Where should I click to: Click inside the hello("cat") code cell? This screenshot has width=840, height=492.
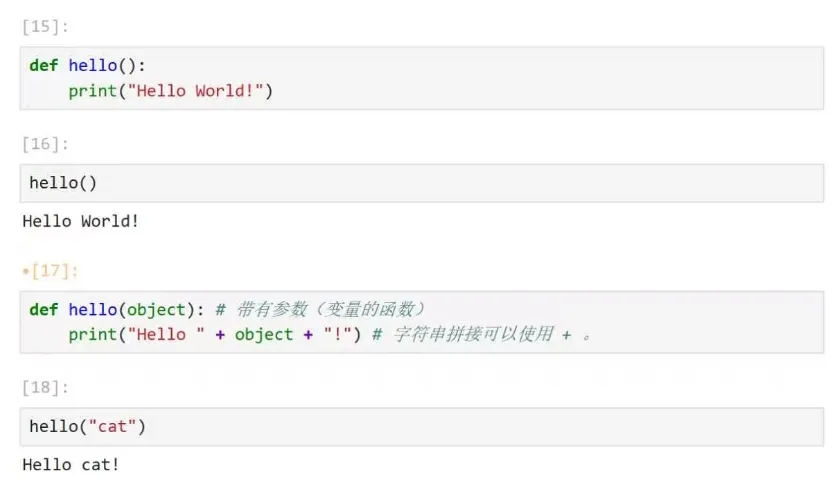pyautogui.click(x=422, y=427)
